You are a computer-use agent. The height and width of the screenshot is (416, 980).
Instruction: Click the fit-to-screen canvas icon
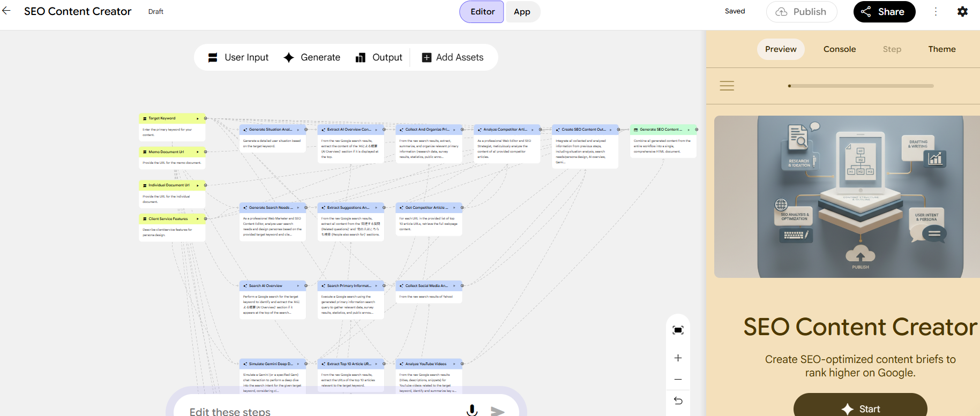pos(678,330)
